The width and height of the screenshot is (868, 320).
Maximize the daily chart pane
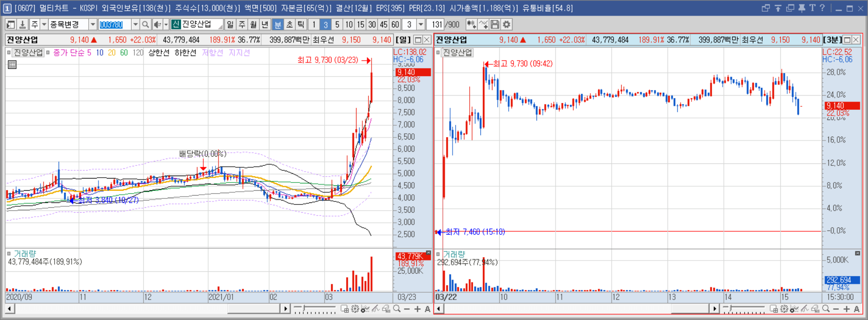(x=418, y=40)
